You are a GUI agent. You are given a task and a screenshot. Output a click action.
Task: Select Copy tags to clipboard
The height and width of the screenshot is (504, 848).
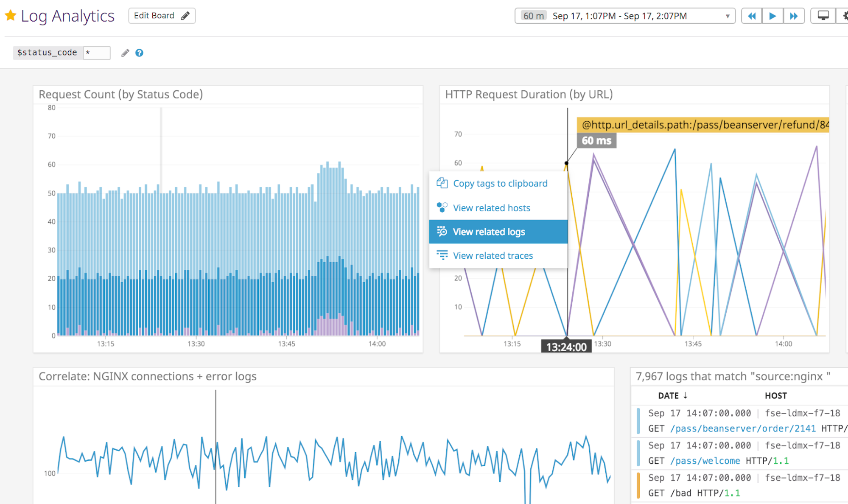click(500, 183)
